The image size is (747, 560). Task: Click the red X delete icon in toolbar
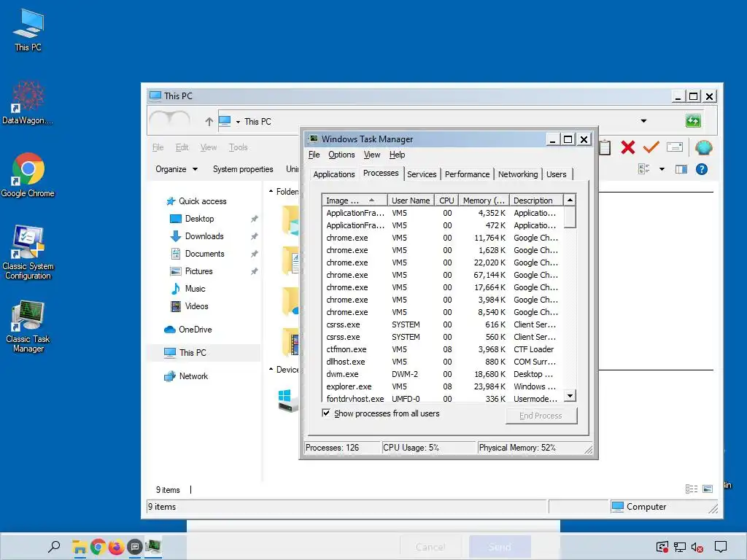(628, 147)
